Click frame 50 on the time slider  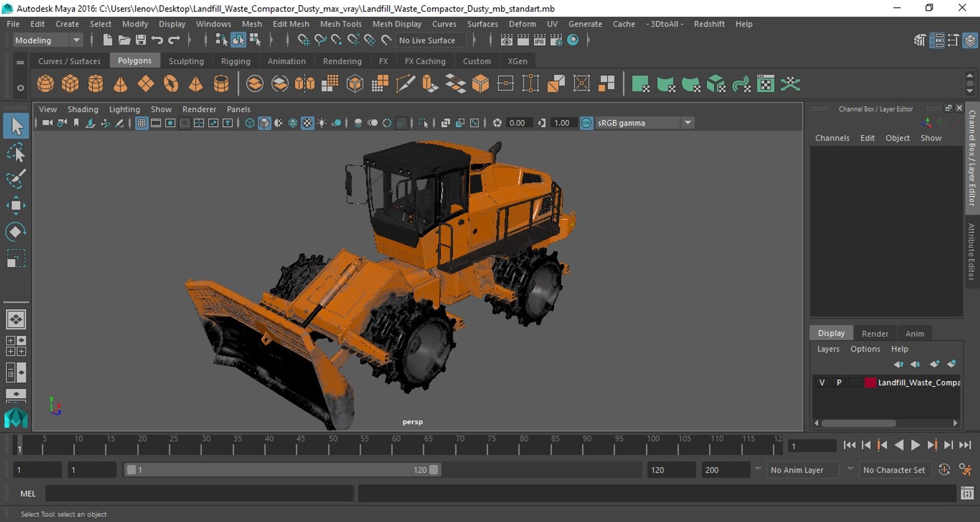point(332,445)
